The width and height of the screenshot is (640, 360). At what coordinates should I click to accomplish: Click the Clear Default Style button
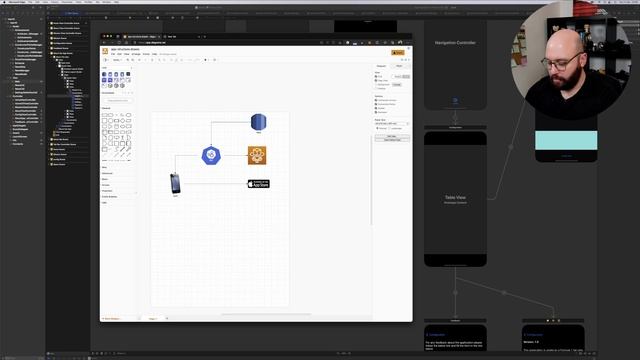392,140
